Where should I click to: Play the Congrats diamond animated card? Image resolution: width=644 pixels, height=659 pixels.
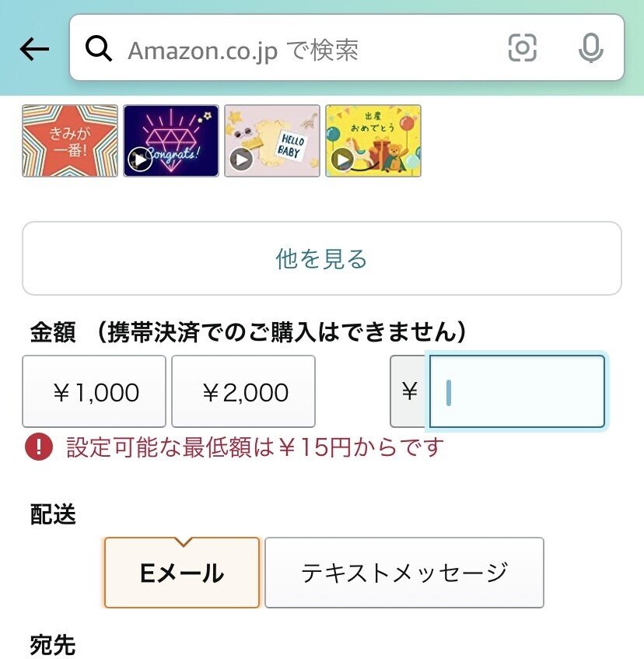140,159
